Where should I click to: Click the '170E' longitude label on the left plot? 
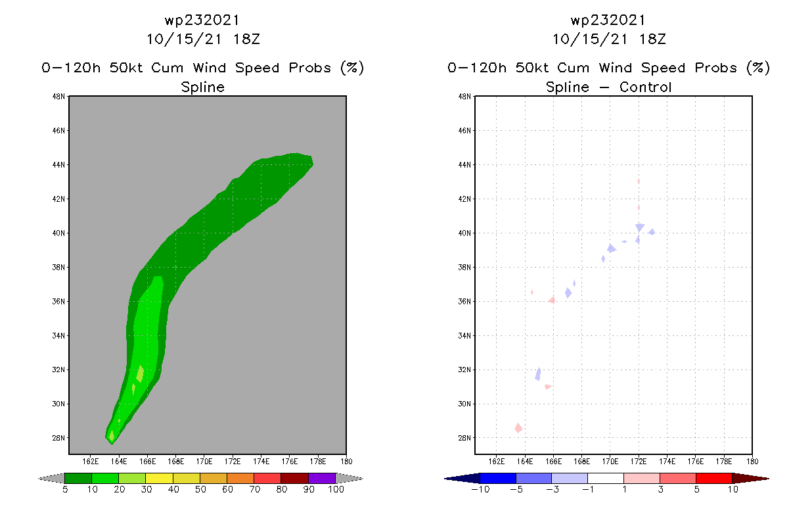point(204,462)
